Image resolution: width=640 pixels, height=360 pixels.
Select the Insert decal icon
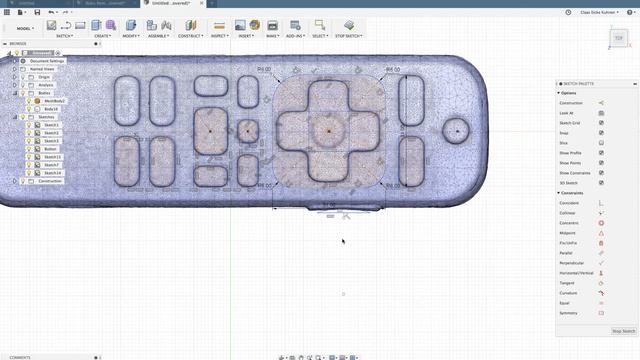[255, 25]
